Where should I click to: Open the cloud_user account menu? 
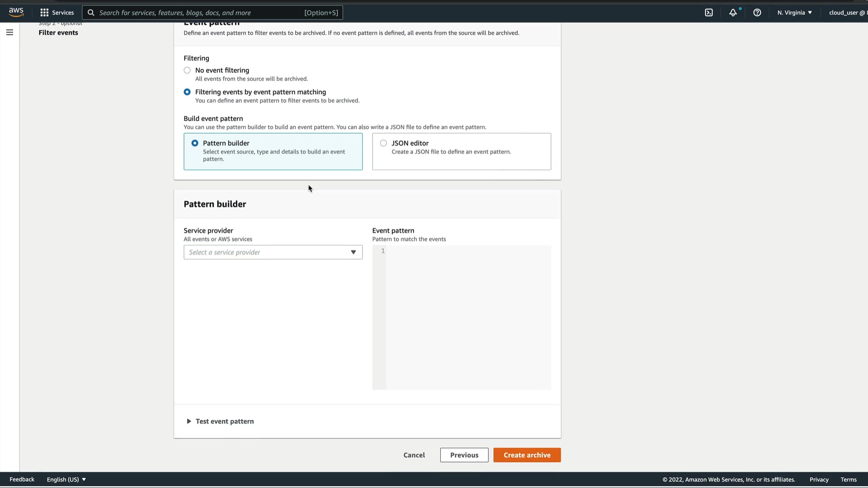pyautogui.click(x=846, y=13)
